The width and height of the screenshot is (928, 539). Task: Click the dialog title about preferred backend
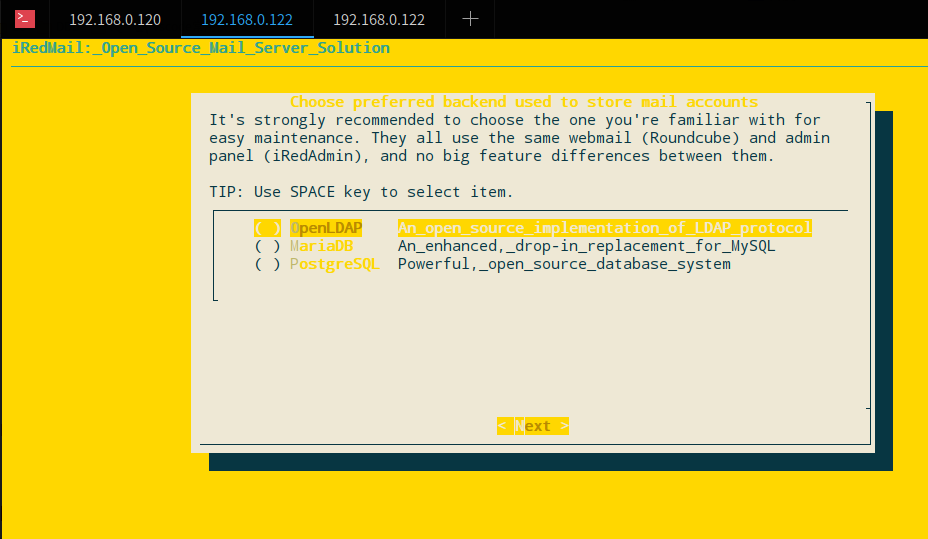pos(524,102)
